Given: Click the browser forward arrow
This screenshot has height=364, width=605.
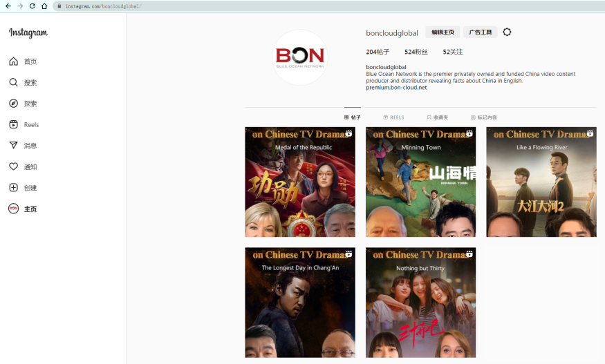Looking at the screenshot, I should point(21,6).
